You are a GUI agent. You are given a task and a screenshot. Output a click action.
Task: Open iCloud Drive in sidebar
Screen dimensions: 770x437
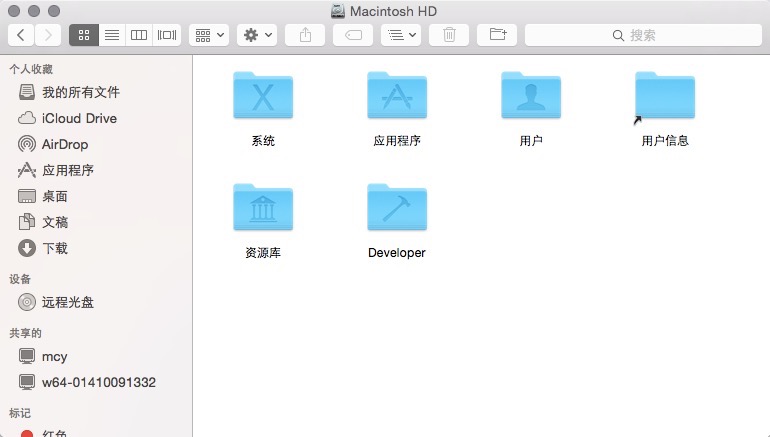[96, 118]
